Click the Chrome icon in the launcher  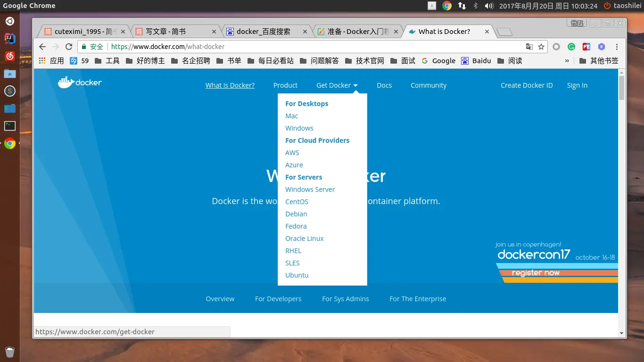10,144
